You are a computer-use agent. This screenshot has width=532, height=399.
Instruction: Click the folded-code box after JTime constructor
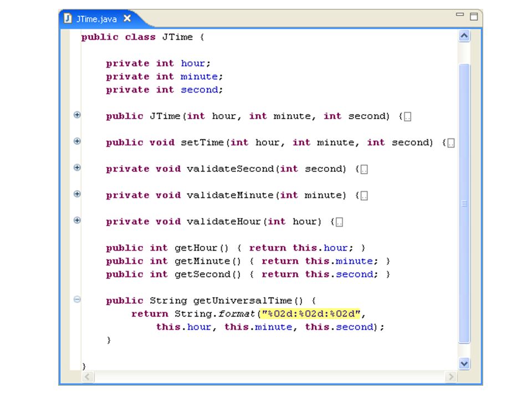[408, 117]
